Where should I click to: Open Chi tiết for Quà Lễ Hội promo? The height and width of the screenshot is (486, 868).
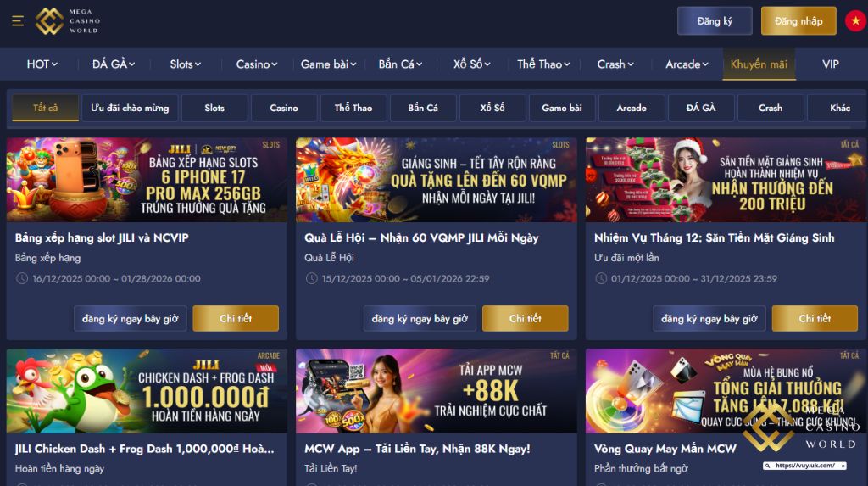[525, 319]
